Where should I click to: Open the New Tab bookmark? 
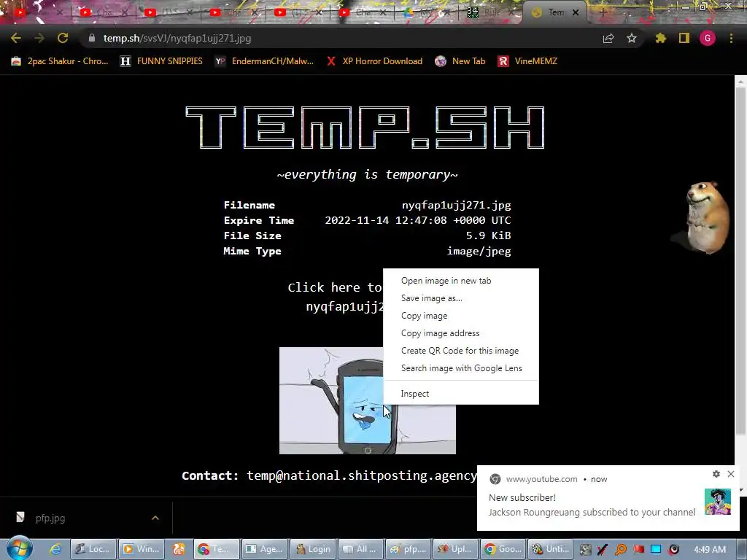point(461,61)
